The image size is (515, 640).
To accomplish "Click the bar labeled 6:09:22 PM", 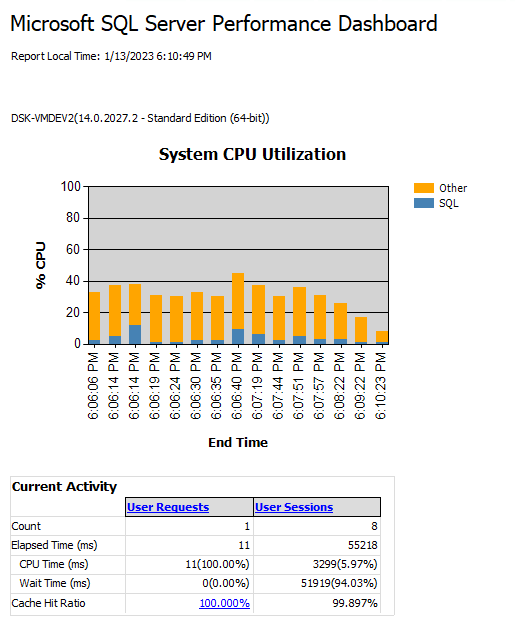I will click(361, 331).
